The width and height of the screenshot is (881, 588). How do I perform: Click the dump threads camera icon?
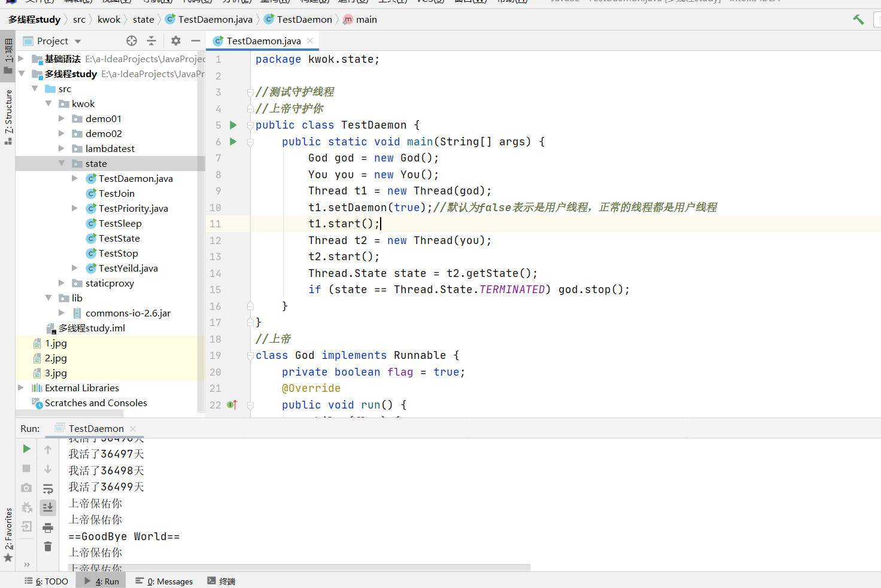pyautogui.click(x=26, y=488)
